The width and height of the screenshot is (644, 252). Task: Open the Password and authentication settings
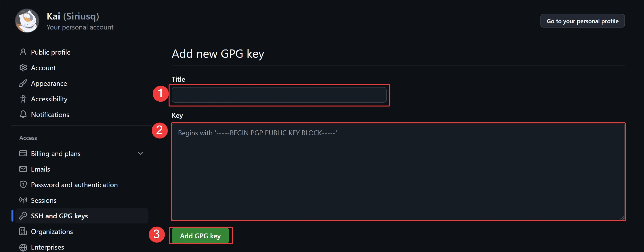[x=74, y=185]
